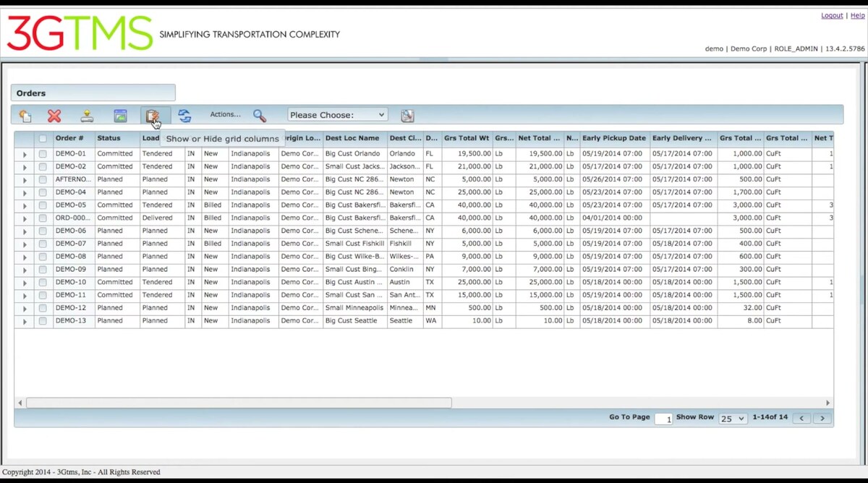868x483 pixels.
Task: Click the horizontal scrollbar left arrow
Action: pos(20,403)
